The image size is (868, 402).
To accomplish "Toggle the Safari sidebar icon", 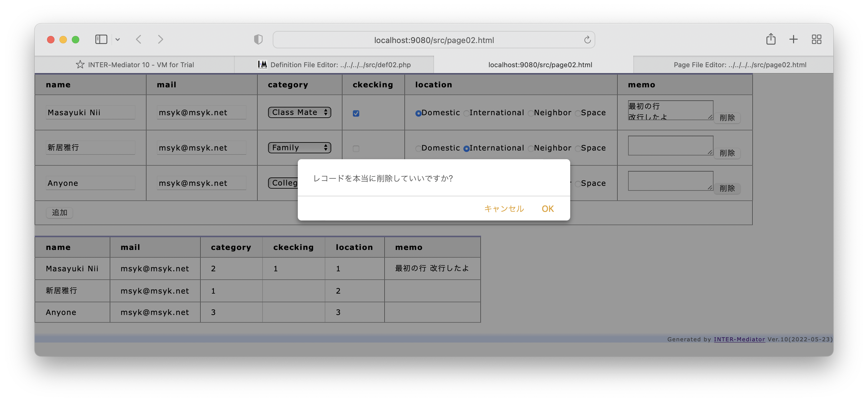I will coord(101,39).
